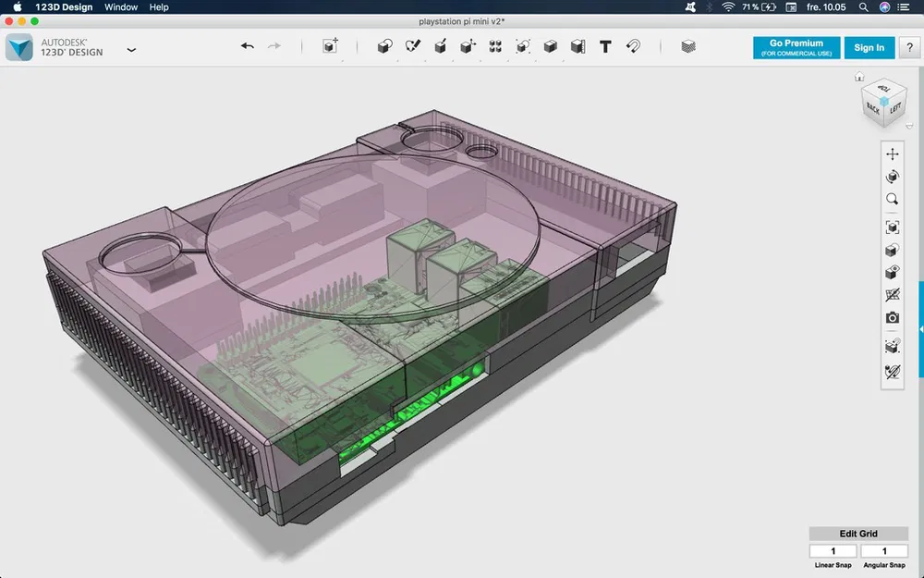924x578 pixels.
Task: Open the Help menu in the menu bar
Action: (158, 6)
